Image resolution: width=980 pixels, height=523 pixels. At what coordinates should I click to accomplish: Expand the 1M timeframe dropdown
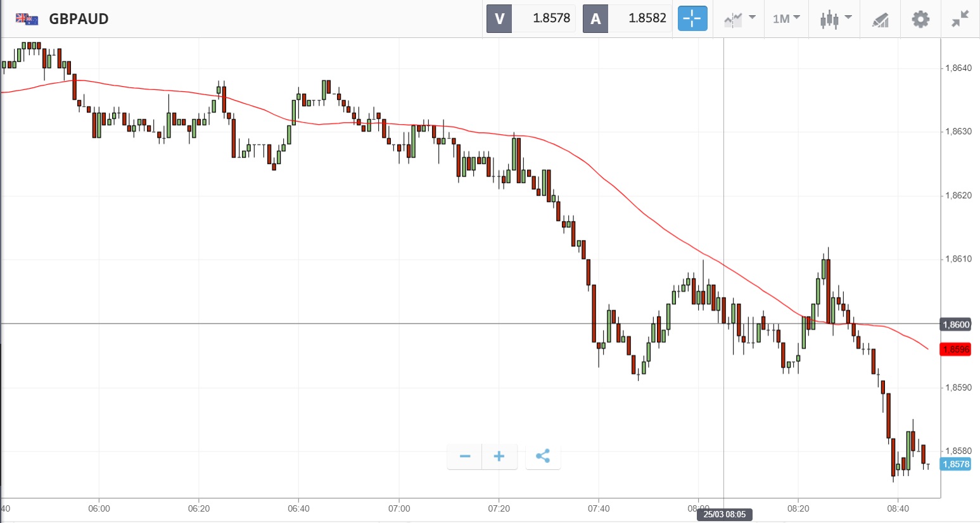tap(786, 19)
